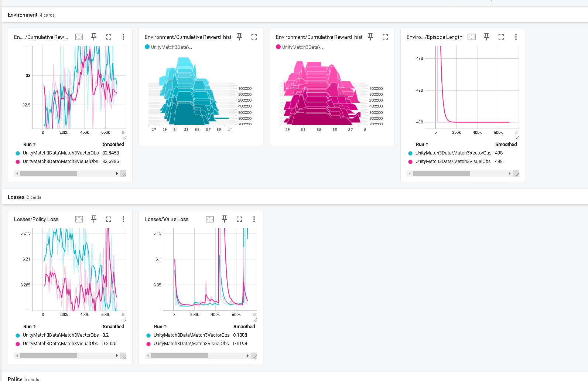Fit domain on Cumulative Reward scalar card
This screenshot has height=381, width=588.
[79, 37]
